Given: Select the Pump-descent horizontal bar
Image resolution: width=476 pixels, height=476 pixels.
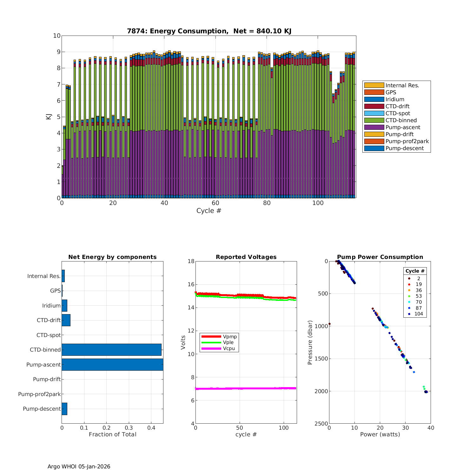Looking at the screenshot, I should (x=64, y=409).
